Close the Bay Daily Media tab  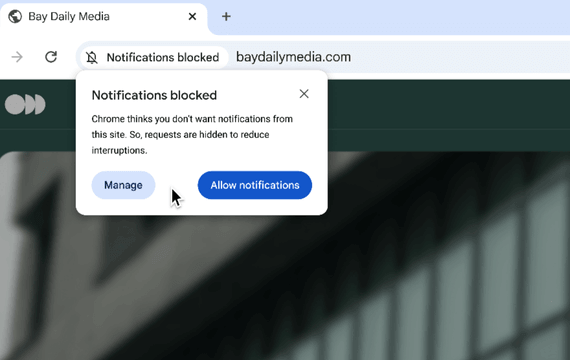pyautogui.click(x=192, y=16)
